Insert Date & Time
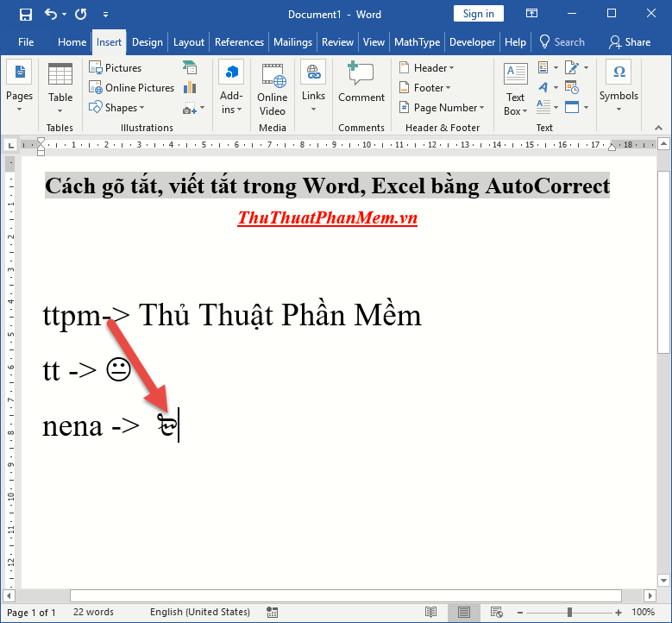672x623 pixels. 572,87
